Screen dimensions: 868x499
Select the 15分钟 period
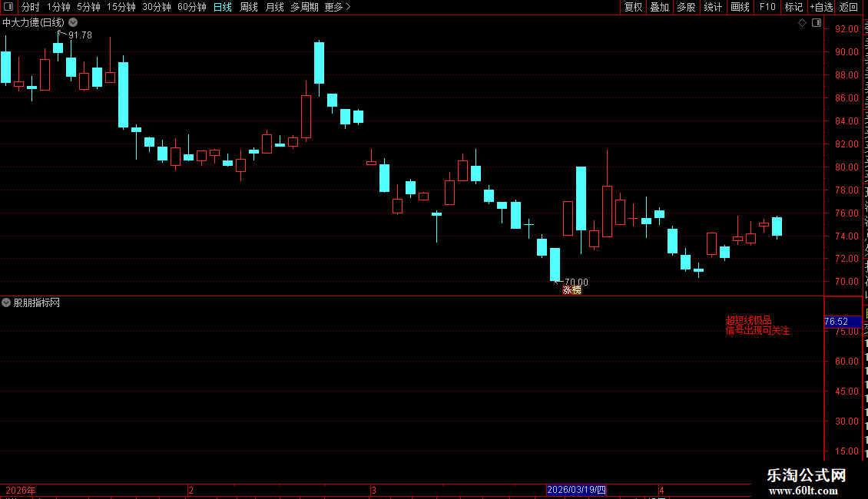click(121, 7)
